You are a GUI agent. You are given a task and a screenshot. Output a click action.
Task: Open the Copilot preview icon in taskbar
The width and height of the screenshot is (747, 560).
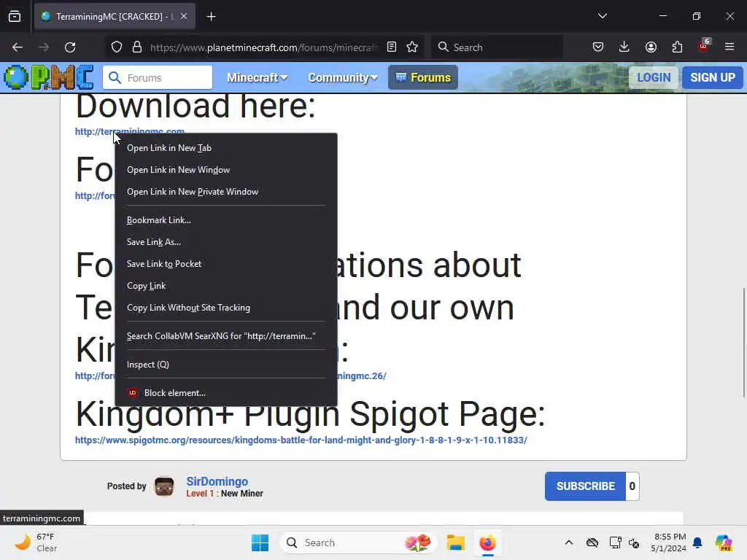[x=724, y=542]
